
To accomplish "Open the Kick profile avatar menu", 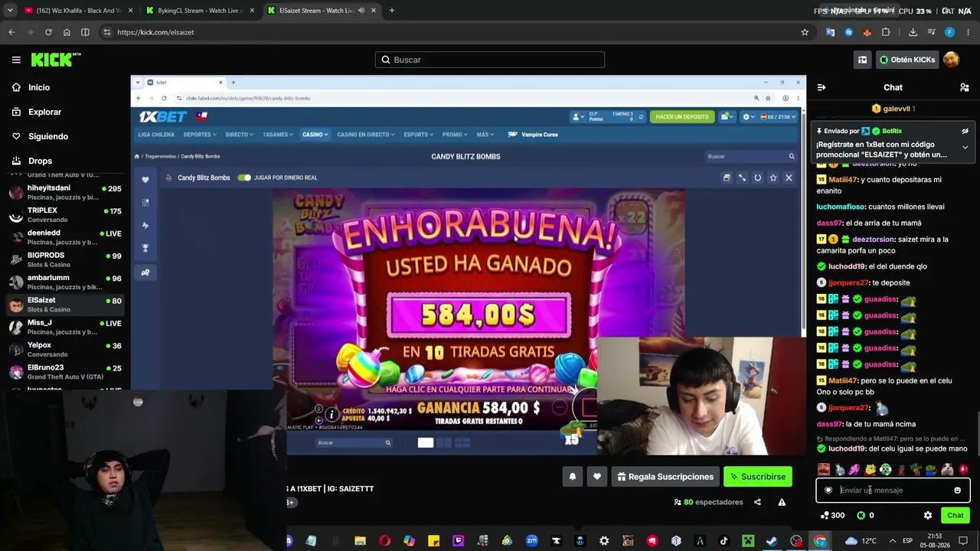I will pyautogui.click(x=951, y=60).
